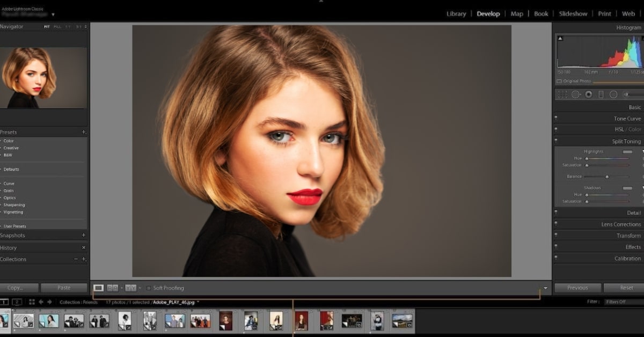The image size is (644, 337).
Task: Switch to the Library module
Action: (x=456, y=14)
